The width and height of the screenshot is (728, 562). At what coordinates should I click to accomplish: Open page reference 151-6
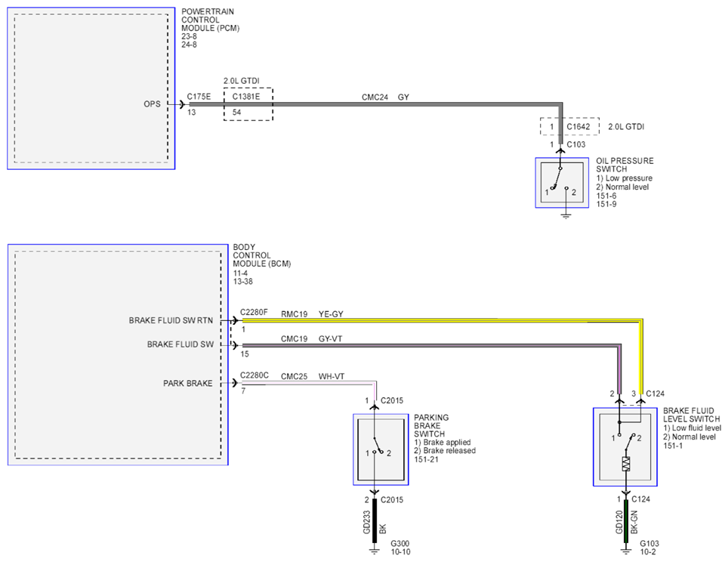(606, 196)
